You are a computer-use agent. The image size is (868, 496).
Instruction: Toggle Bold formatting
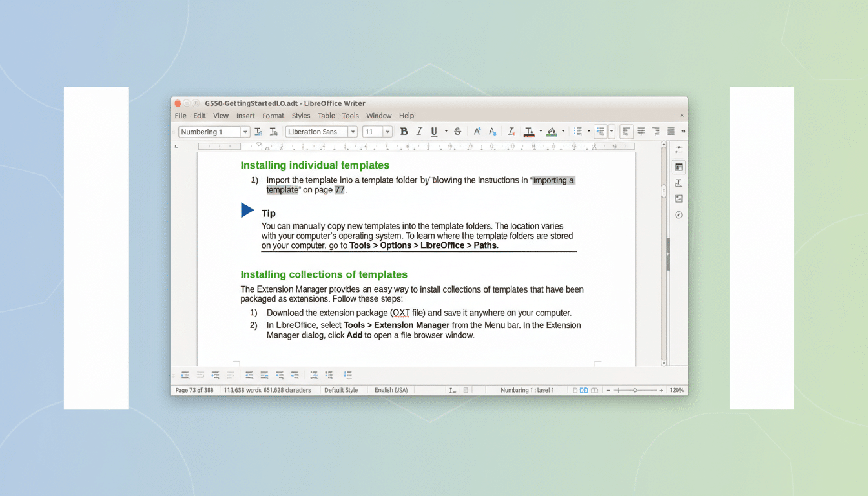click(x=404, y=132)
